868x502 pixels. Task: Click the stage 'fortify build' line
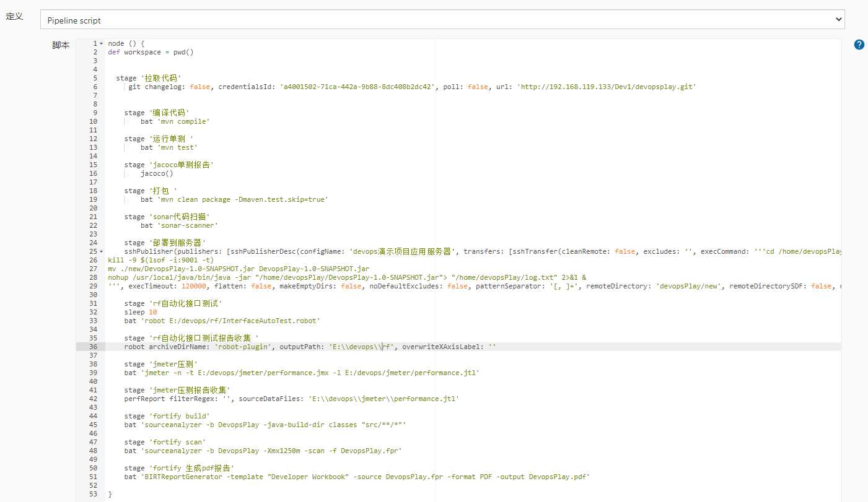[x=167, y=416]
